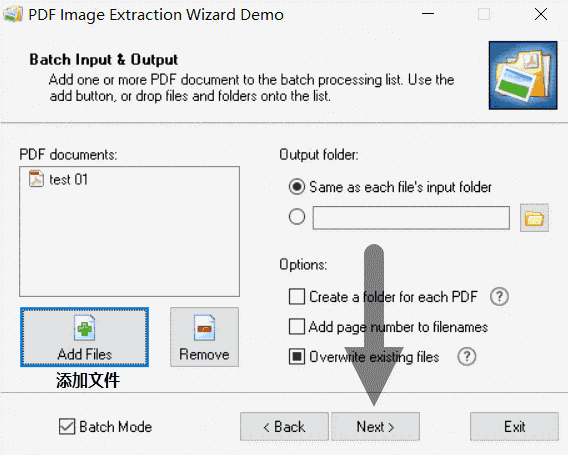Exit the wizard via Exit button
Screen dimensions: 568x455
tap(514, 426)
